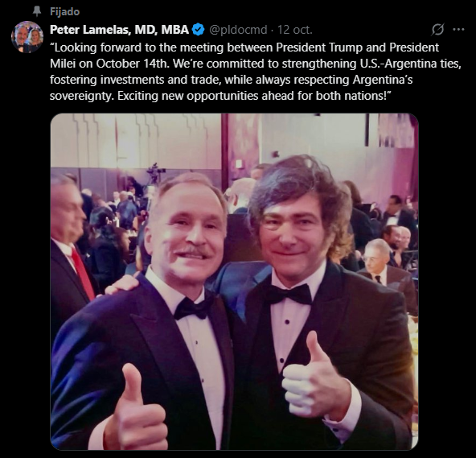476x458 pixels.
Task: Click the blue verified checkmark badge
Action: click(x=199, y=30)
